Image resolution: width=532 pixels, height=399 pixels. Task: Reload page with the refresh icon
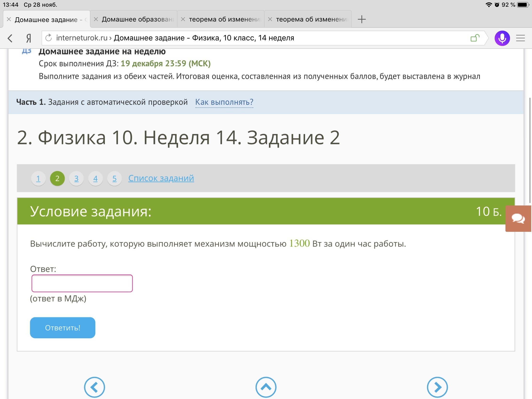(49, 38)
